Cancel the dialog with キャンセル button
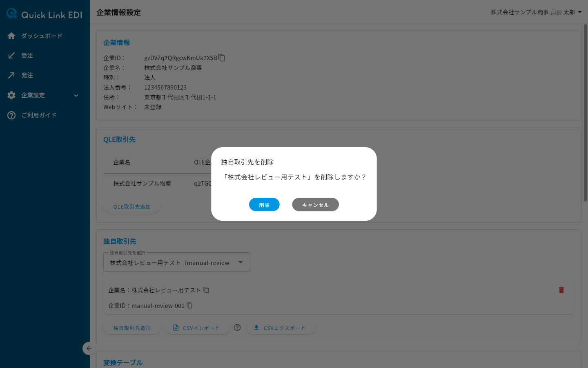The height and width of the screenshot is (368, 588). (x=315, y=204)
